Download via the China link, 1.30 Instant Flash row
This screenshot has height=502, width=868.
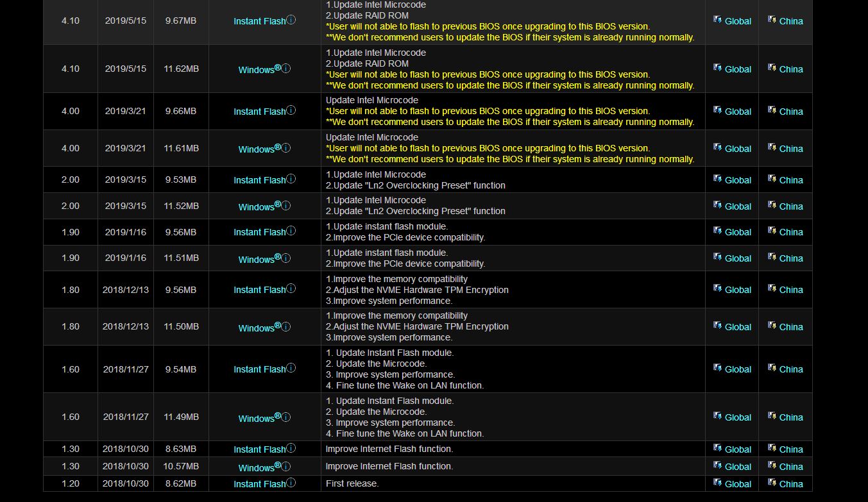[791, 449]
